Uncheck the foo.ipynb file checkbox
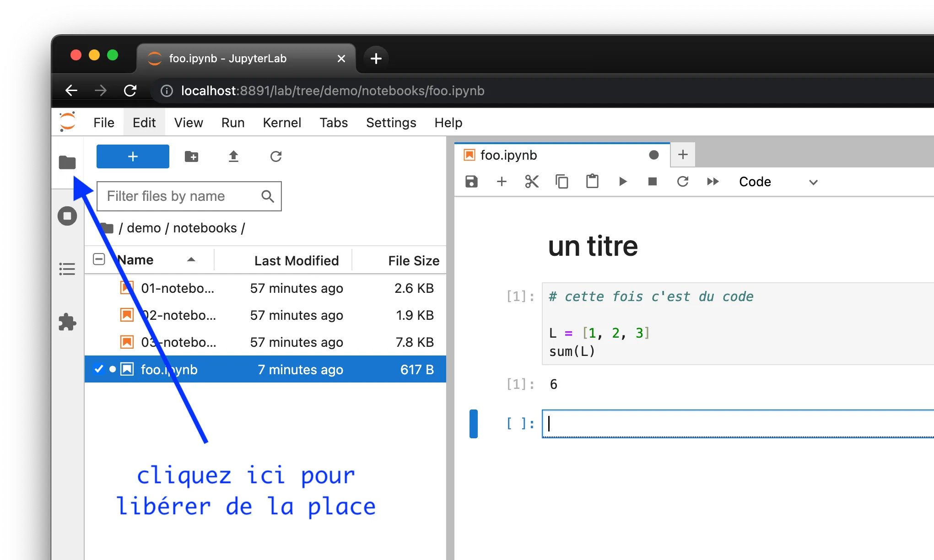The width and height of the screenshot is (934, 560). [x=99, y=369]
